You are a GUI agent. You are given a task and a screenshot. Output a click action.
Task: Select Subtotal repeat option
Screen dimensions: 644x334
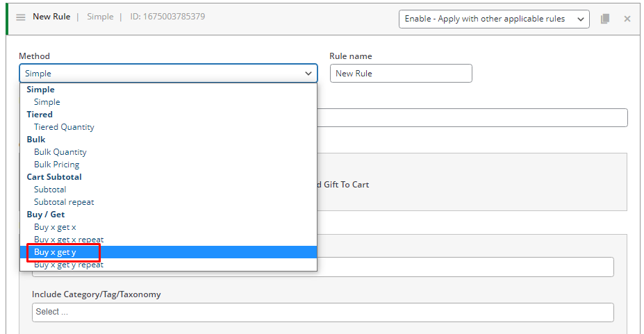click(64, 202)
